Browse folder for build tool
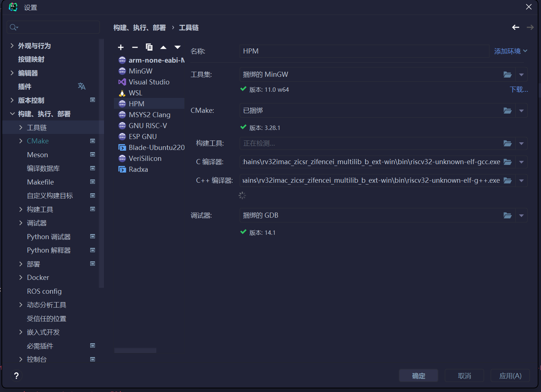The image size is (541, 392). [508, 143]
